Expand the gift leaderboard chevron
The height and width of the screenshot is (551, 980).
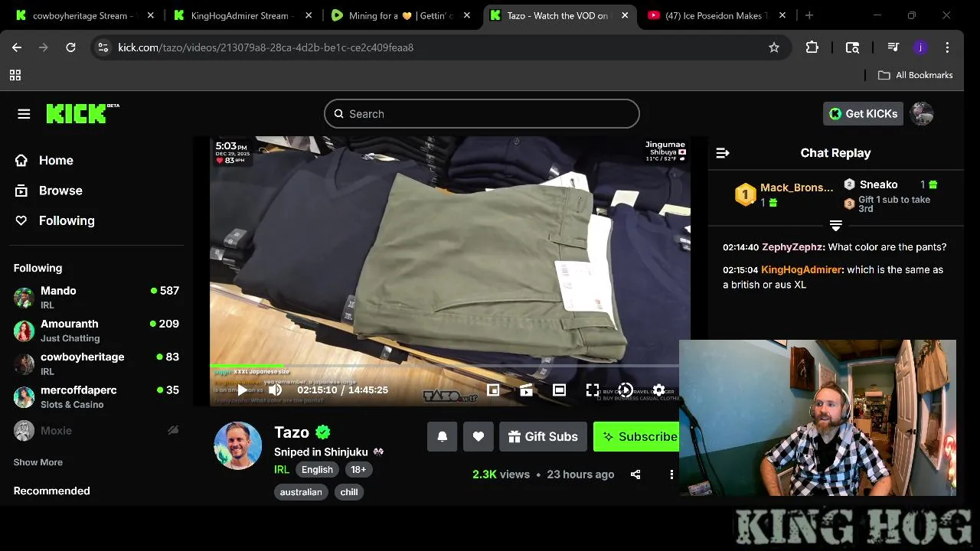(835, 226)
